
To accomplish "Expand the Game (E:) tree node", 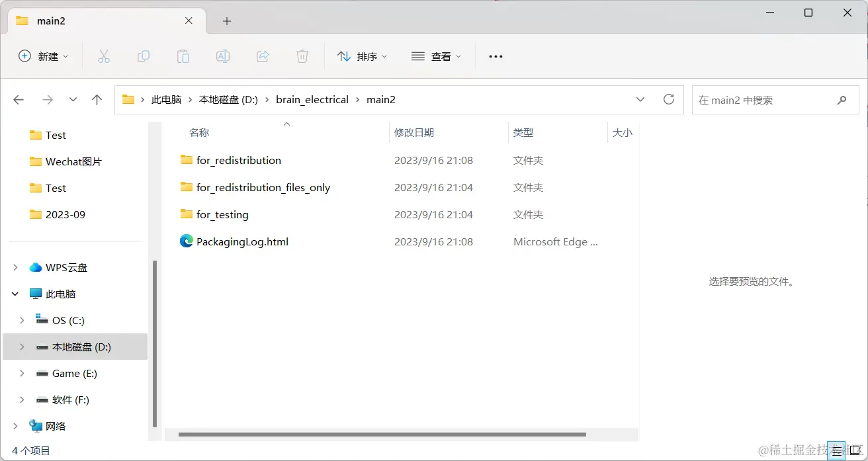I will click(22, 373).
